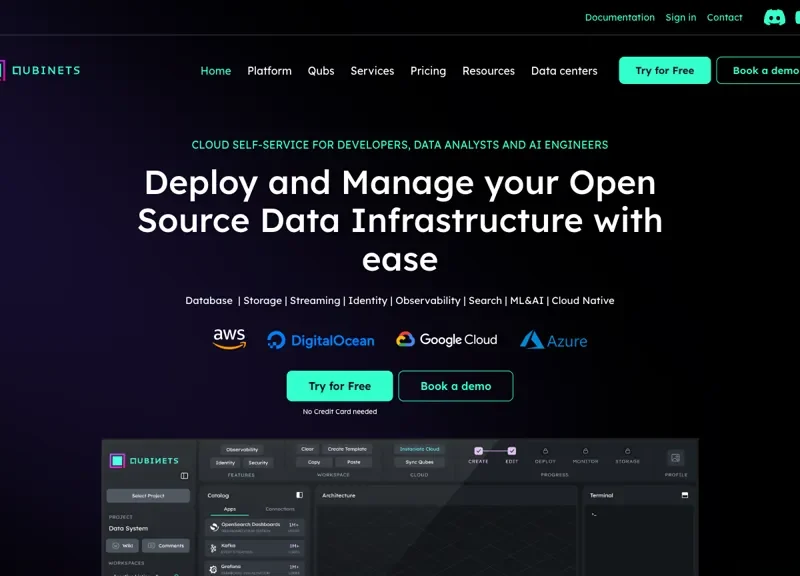800x576 pixels.
Task: Click the DigitalOcean logo
Action: [x=321, y=341]
